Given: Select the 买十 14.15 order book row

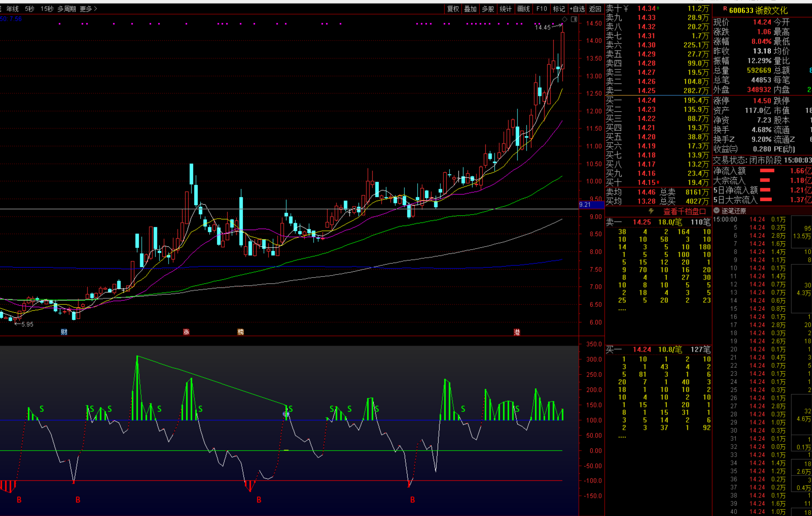Looking at the screenshot, I should pos(658,182).
